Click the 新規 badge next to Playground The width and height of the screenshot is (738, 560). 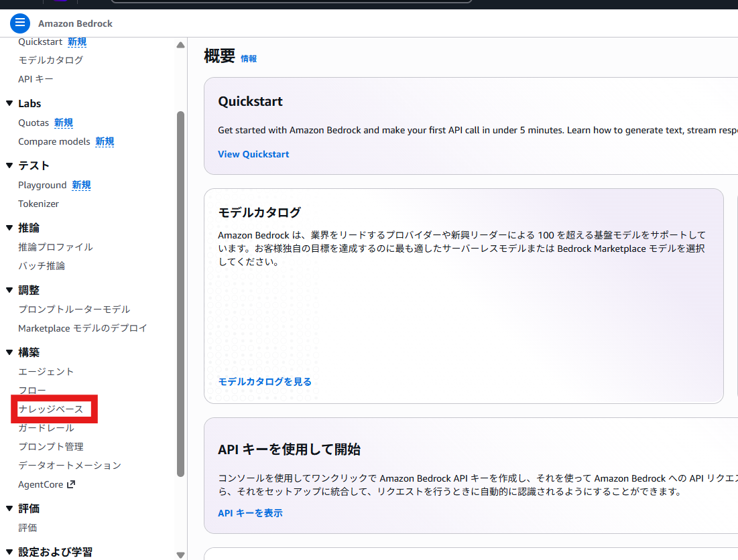pyautogui.click(x=81, y=186)
